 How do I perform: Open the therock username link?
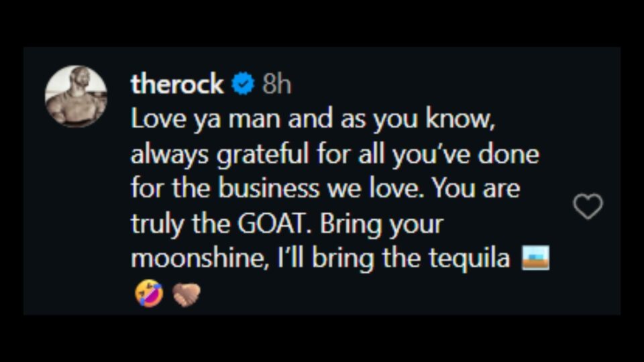[177, 84]
